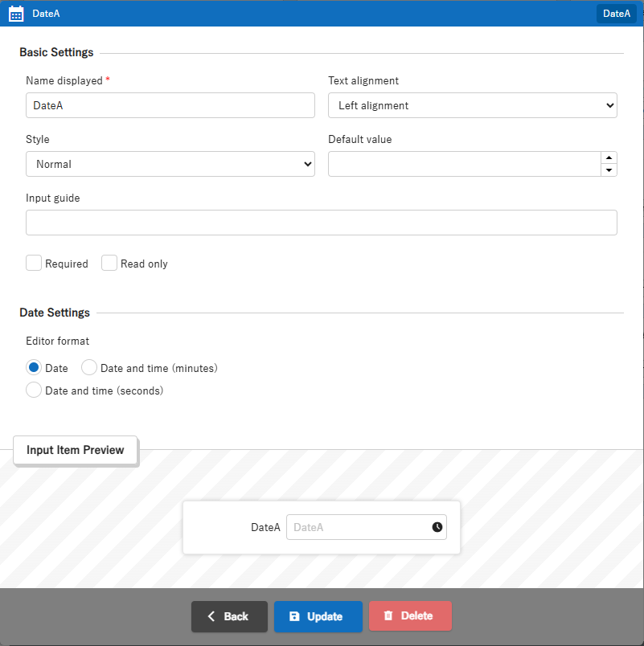Click the Input Item Preview tab

[75, 450]
